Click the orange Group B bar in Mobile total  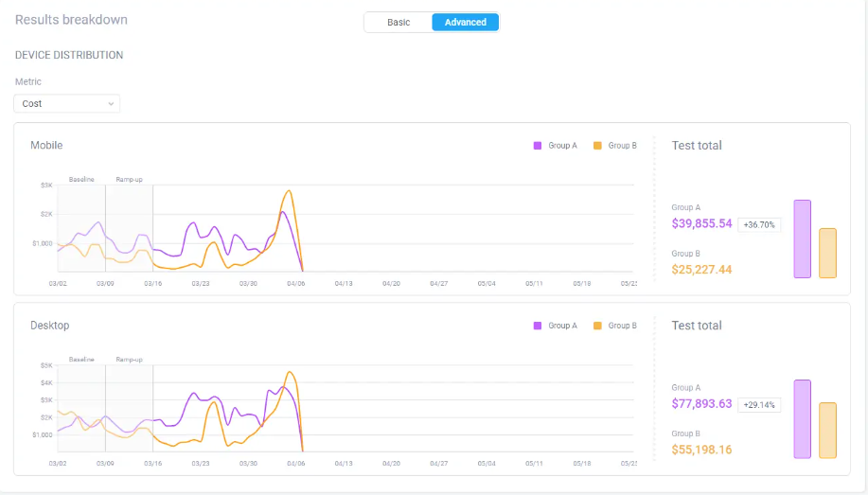click(x=827, y=253)
